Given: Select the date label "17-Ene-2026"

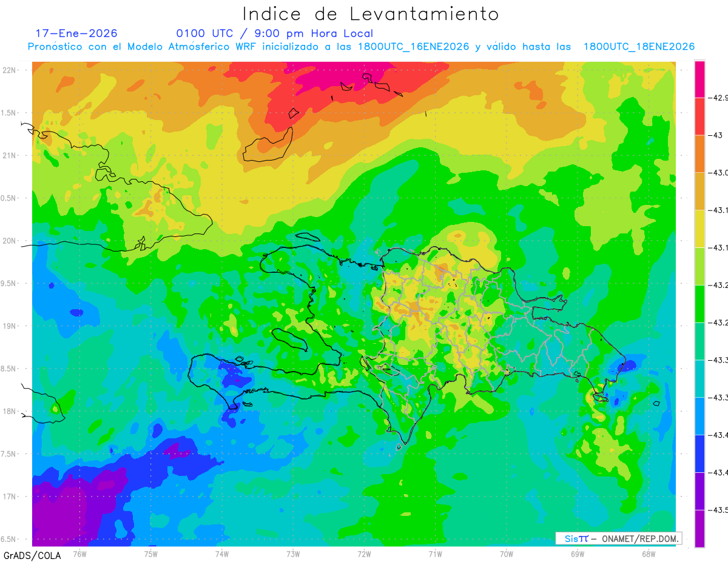Looking at the screenshot, I should (x=76, y=33).
